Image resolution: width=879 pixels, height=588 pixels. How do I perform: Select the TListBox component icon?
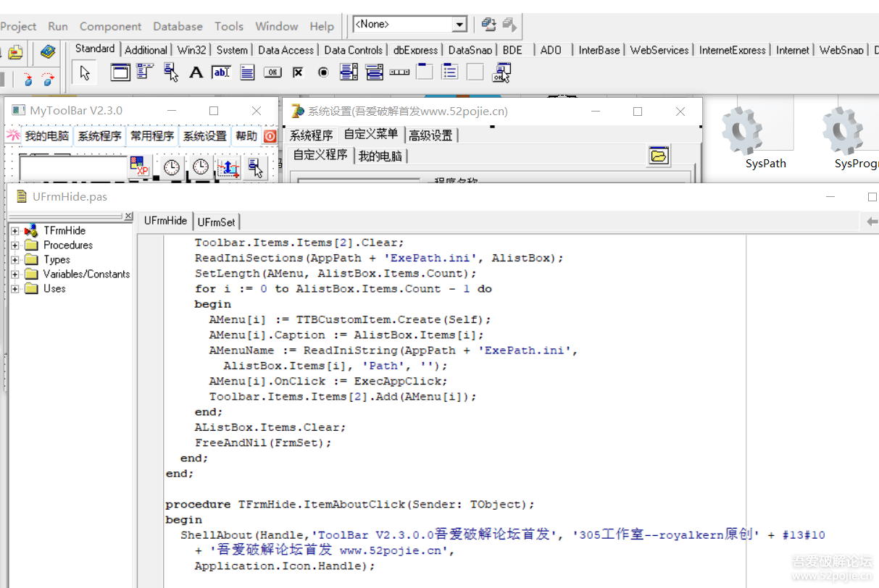(348, 72)
